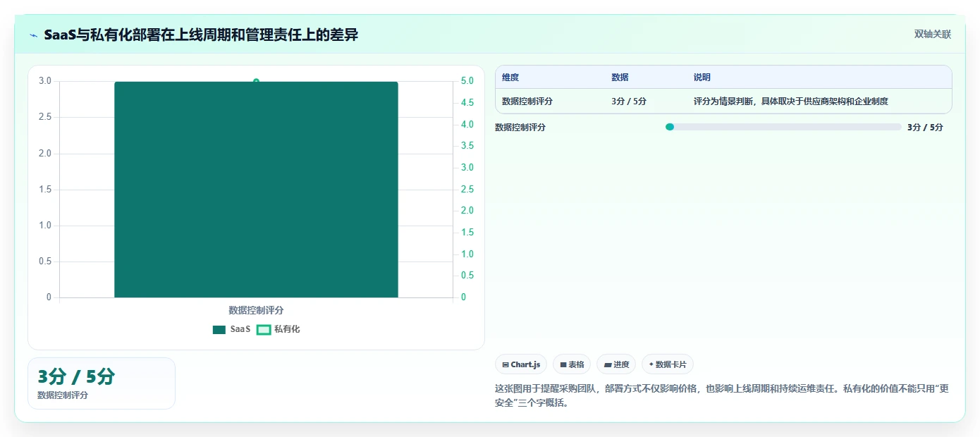Click the right axis value 5.0

tap(467, 81)
